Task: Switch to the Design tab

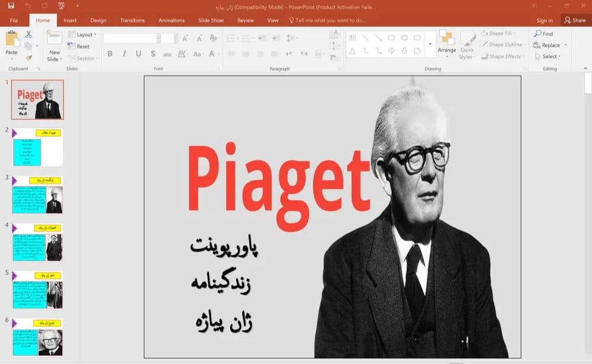Action: coord(98,20)
